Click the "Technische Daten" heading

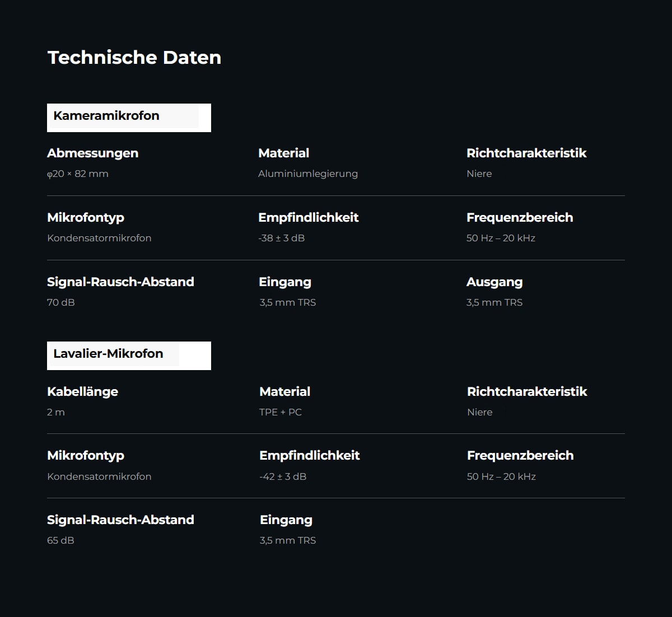(x=134, y=57)
